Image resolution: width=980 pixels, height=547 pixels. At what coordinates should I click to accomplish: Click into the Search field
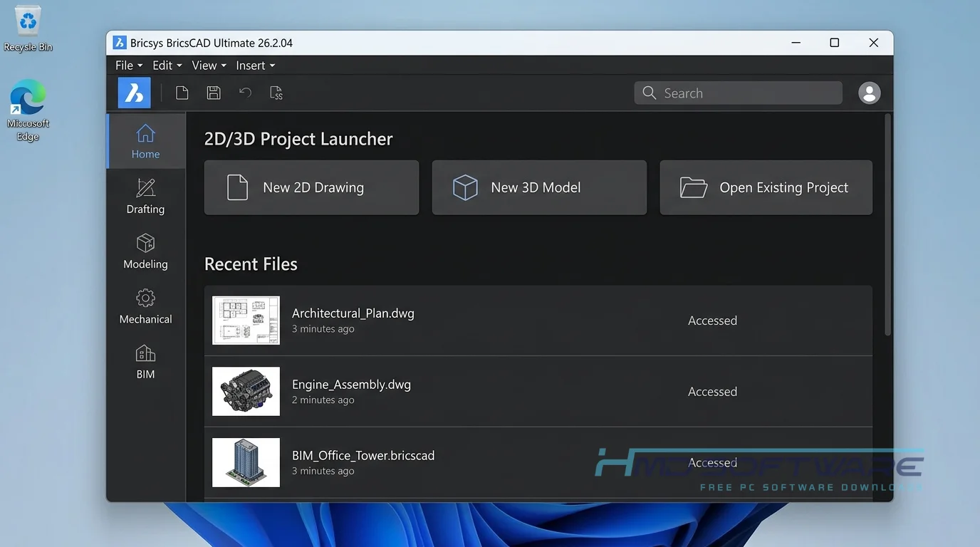coord(738,93)
